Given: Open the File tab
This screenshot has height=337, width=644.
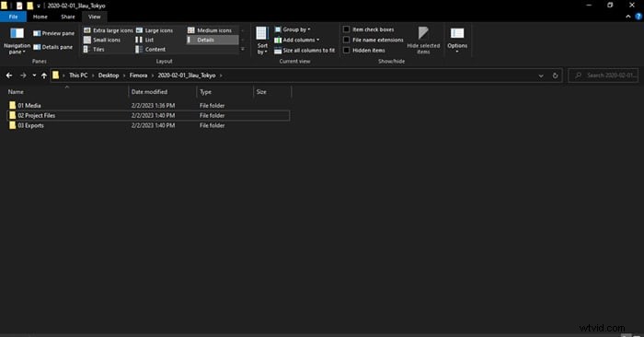Looking at the screenshot, I should pos(13,17).
